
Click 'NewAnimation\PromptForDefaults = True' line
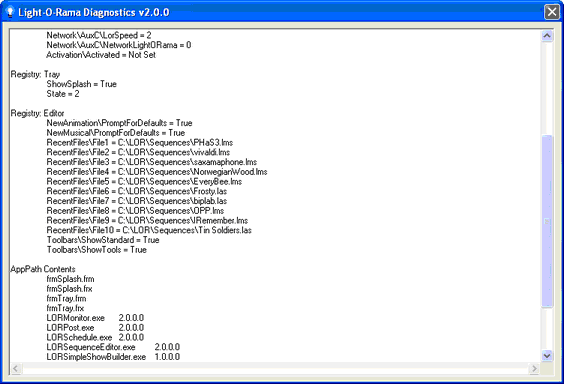pyautogui.click(x=119, y=123)
